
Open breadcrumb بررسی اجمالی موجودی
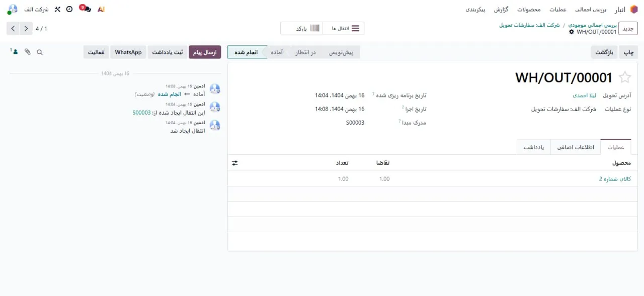point(592,25)
